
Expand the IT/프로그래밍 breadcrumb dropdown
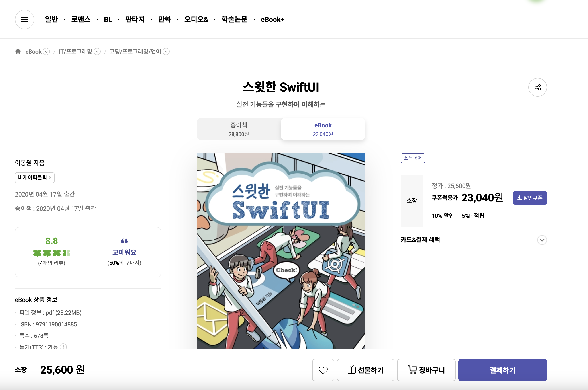click(97, 51)
